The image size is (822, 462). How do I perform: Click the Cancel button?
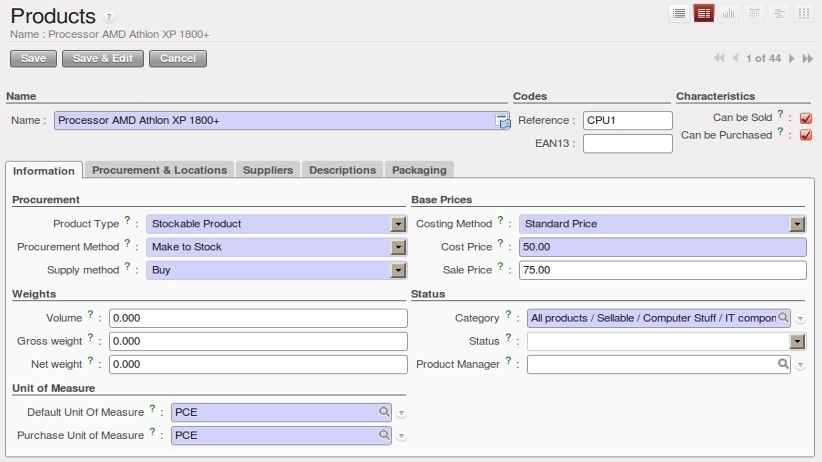click(178, 58)
